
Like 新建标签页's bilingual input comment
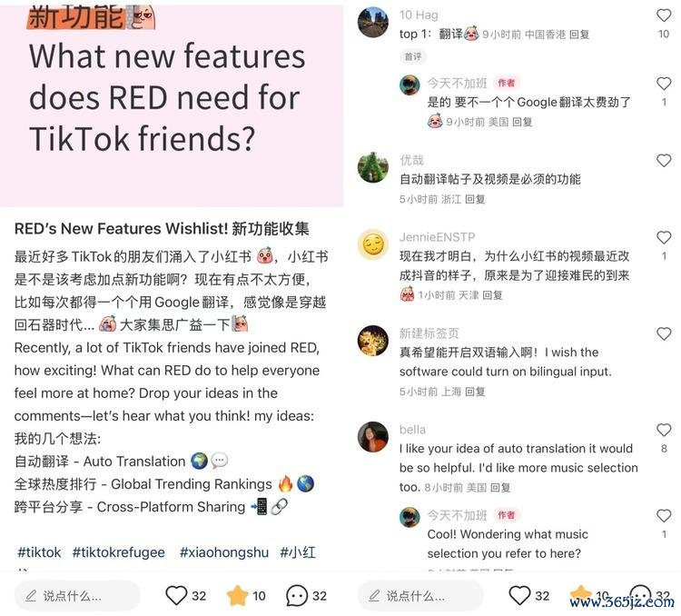[663, 333]
